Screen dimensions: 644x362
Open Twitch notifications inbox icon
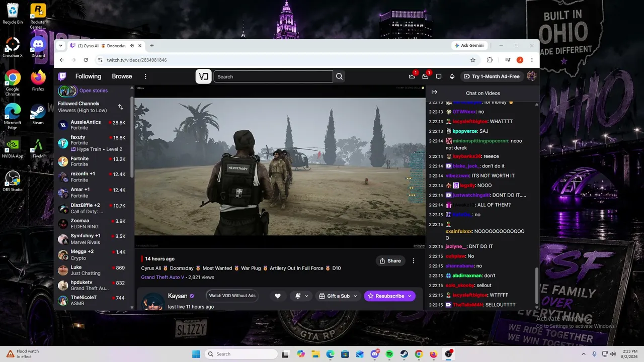(x=425, y=76)
